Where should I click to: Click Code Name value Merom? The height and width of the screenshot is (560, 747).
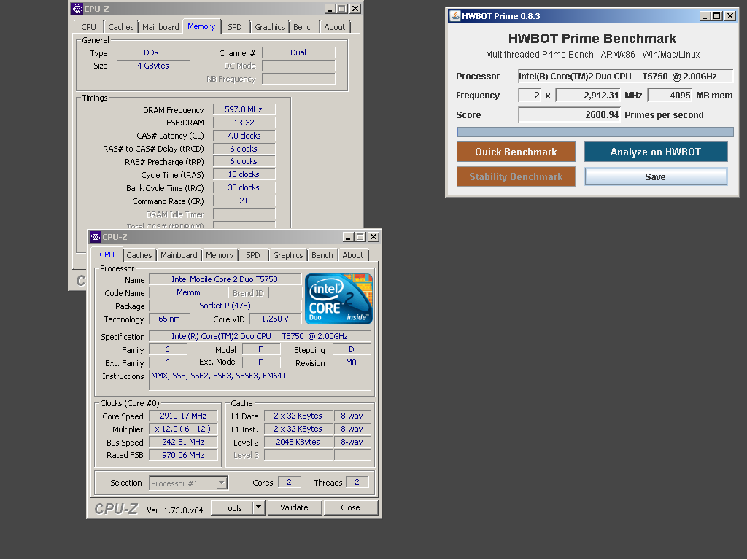click(x=188, y=292)
